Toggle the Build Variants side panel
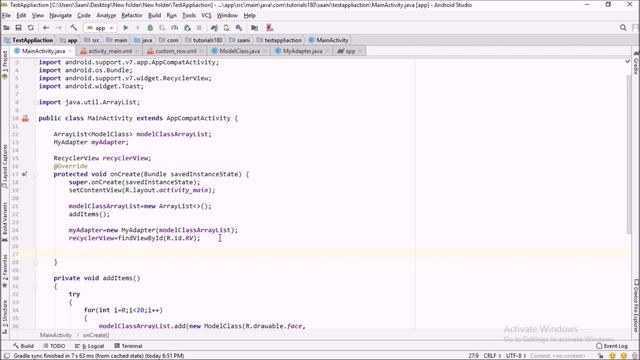Screen dimensions: 640x360 [5, 222]
